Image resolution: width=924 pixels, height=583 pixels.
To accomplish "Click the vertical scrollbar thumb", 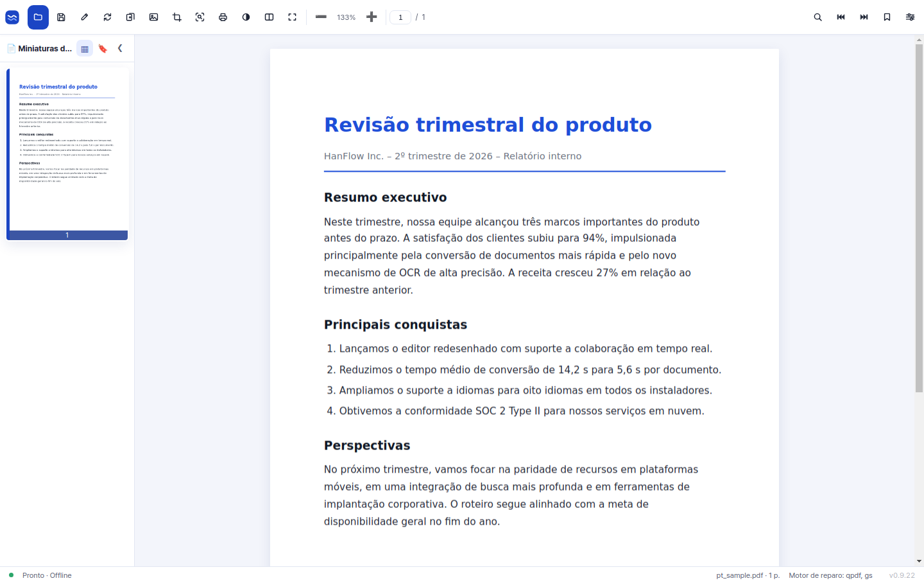I will click(919, 218).
